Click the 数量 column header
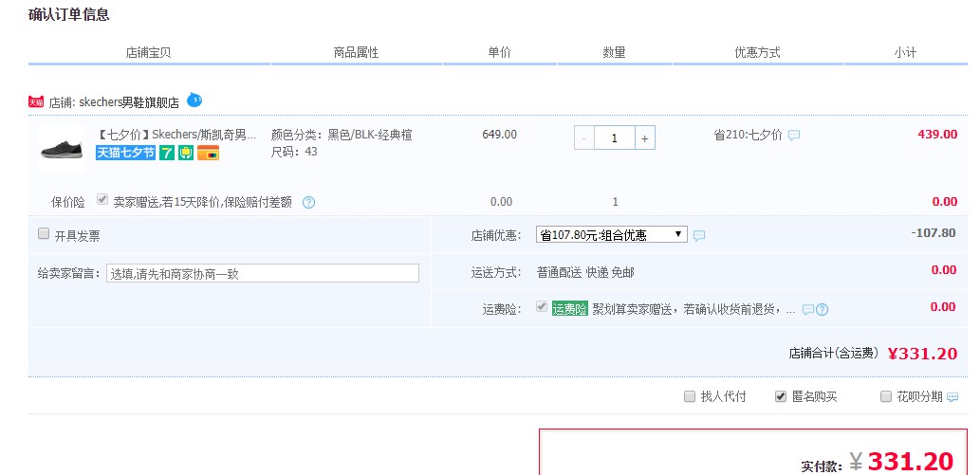Screen dimensions: 980x475 (x=615, y=52)
